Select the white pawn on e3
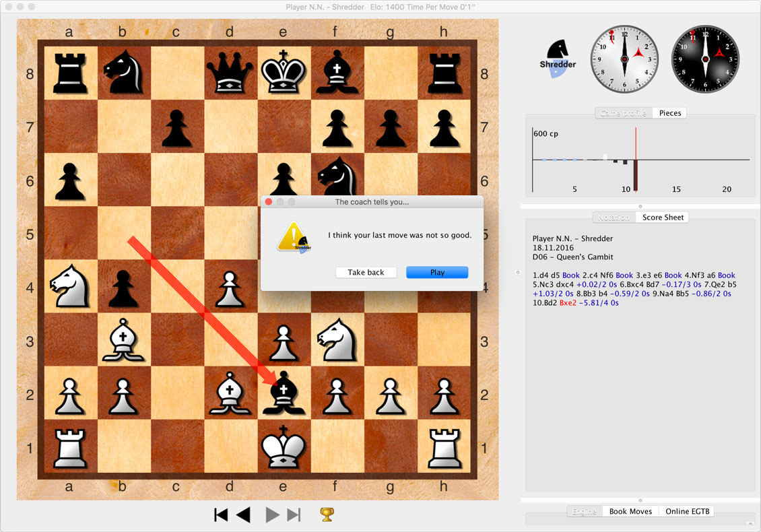Screen dimensions: 761x532 coord(284,343)
